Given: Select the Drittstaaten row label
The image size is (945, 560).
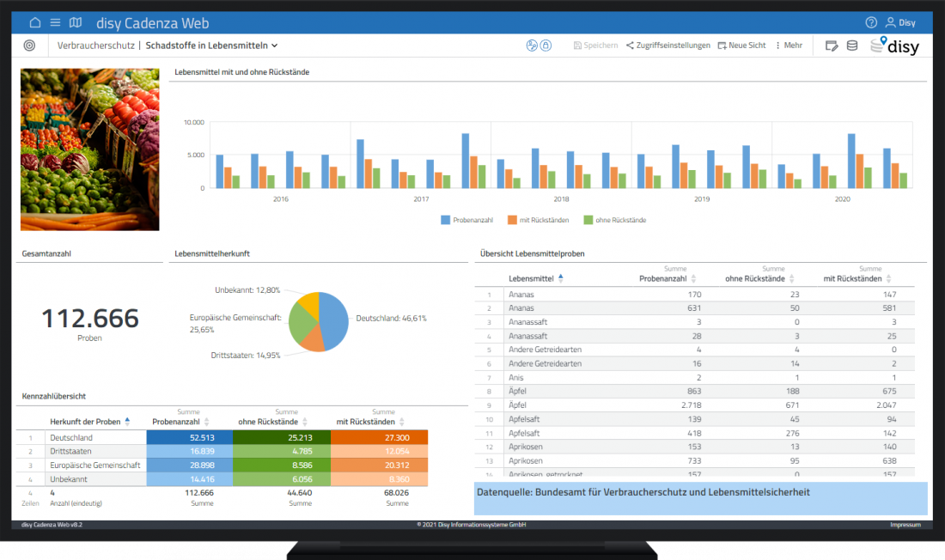Looking at the screenshot, I should tap(70, 451).
